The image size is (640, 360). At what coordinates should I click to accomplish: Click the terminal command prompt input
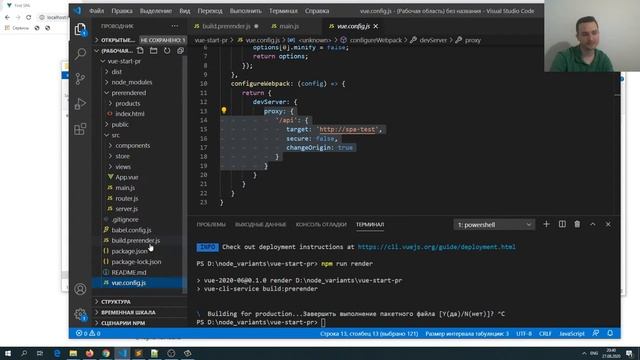point(323,322)
